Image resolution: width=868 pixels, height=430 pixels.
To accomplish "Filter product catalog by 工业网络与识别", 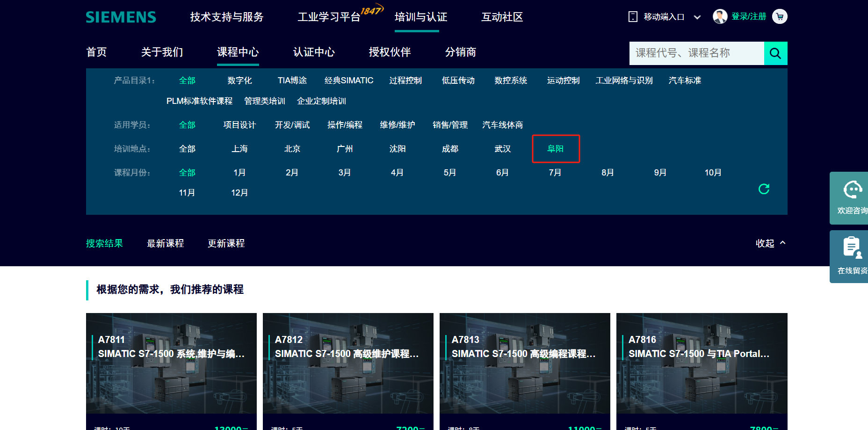I will click(624, 80).
